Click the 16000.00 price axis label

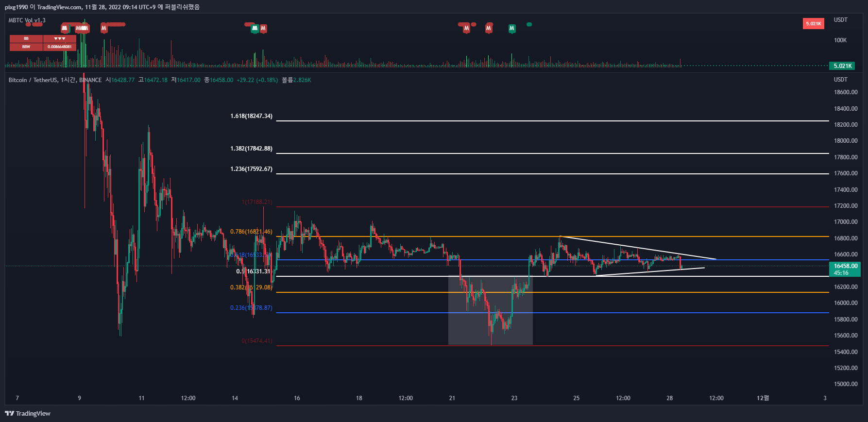pyautogui.click(x=846, y=303)
